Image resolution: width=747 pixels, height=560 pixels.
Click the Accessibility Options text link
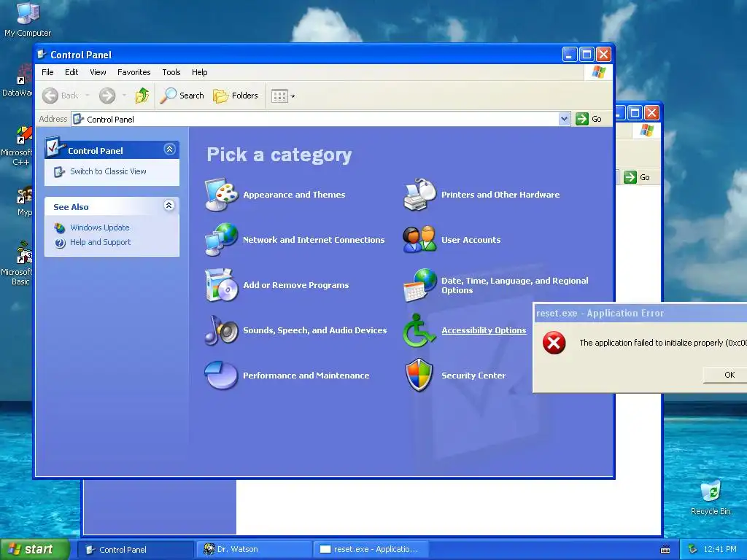[484, 330]
